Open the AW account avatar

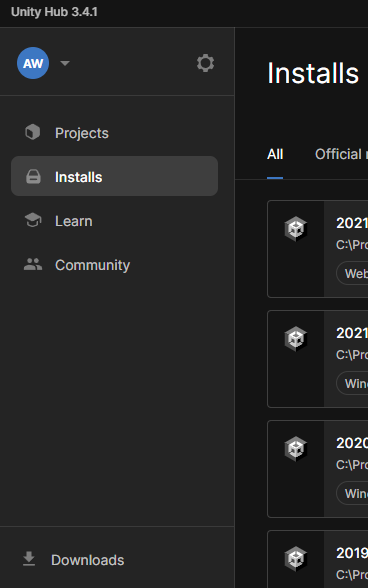tap(33, 63)
